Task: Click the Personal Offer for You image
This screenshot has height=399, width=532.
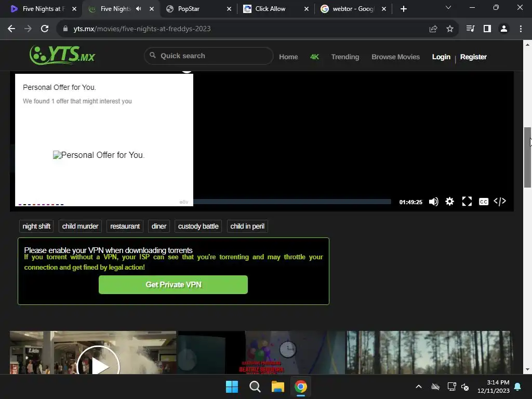Action: pos(99,155)
